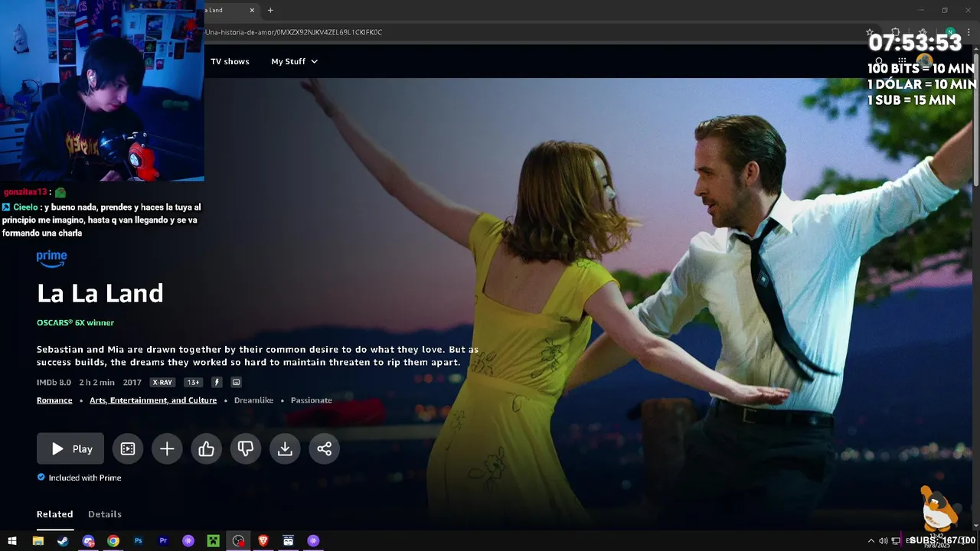Click the IMDb 8.0 rating text
Image resolution: width=980 pixels, height=551 pixels.
tap(54, 382)
